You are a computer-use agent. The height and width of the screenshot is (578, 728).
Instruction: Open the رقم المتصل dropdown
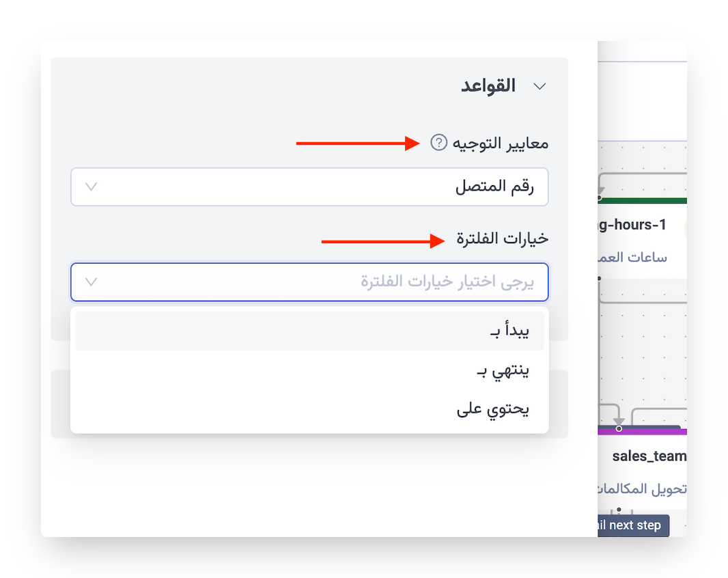[309, 187]
